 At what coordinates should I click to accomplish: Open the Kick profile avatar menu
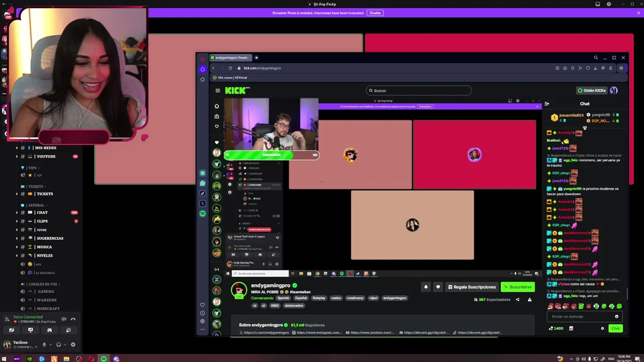tap(614, 90)
